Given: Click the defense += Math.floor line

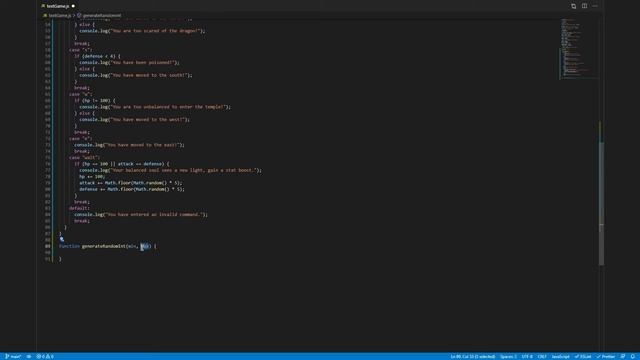Looking at the screenshot, I should click(x=132, y=189).
